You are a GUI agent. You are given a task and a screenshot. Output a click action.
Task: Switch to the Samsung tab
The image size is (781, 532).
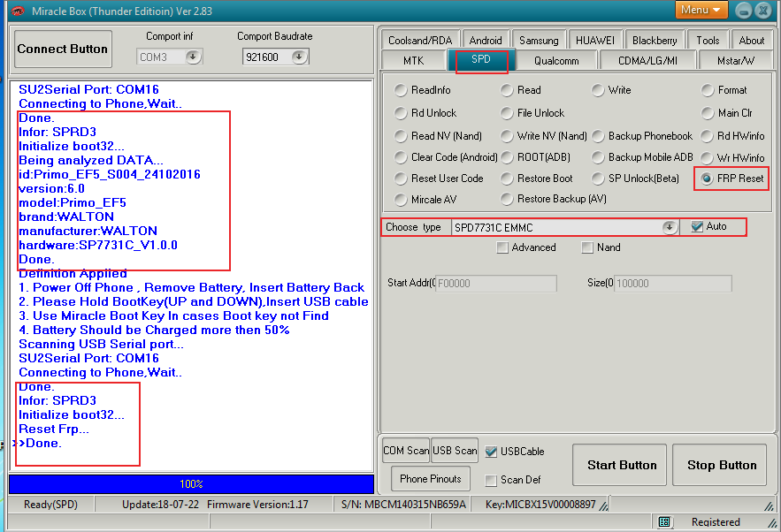point(539,41)
